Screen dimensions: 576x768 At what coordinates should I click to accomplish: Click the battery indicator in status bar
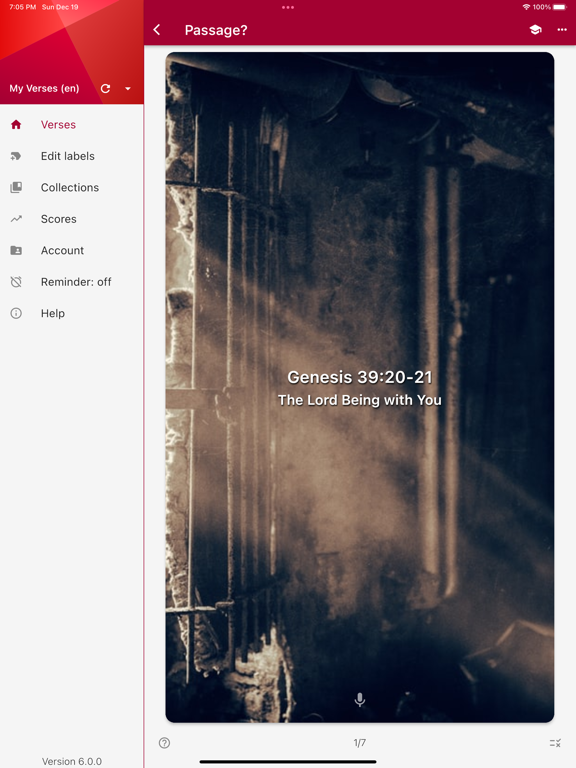point(560,7)
